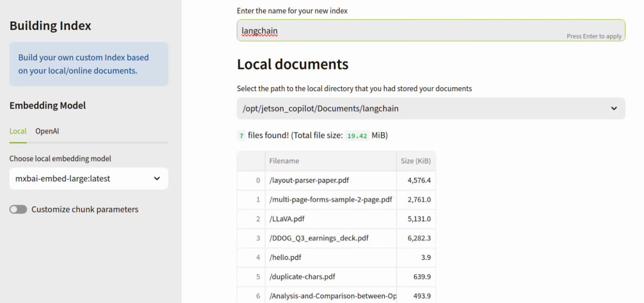Viewport: 644px width, 303px height.
Task: Open the local embedding model dropdown
Action: click(89, 178)
